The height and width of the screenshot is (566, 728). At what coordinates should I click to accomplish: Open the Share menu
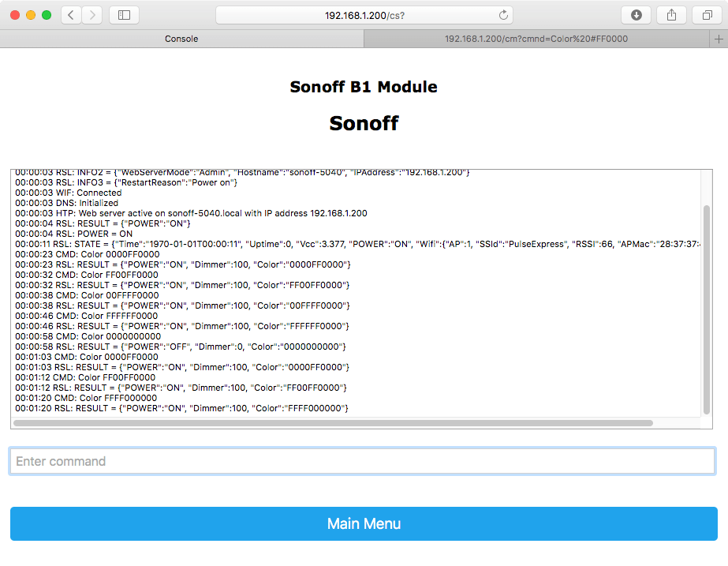tap(671, 15)
